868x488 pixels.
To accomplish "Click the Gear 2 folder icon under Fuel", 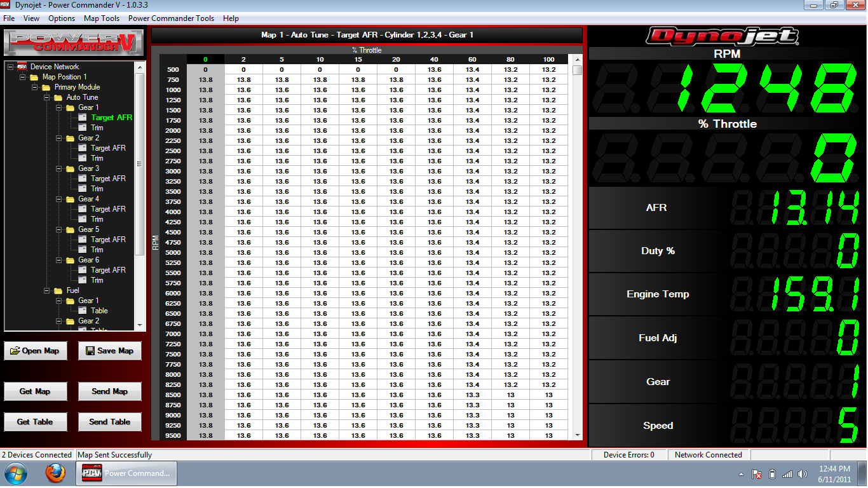I will pyautogui.click(x=70, y=321).
